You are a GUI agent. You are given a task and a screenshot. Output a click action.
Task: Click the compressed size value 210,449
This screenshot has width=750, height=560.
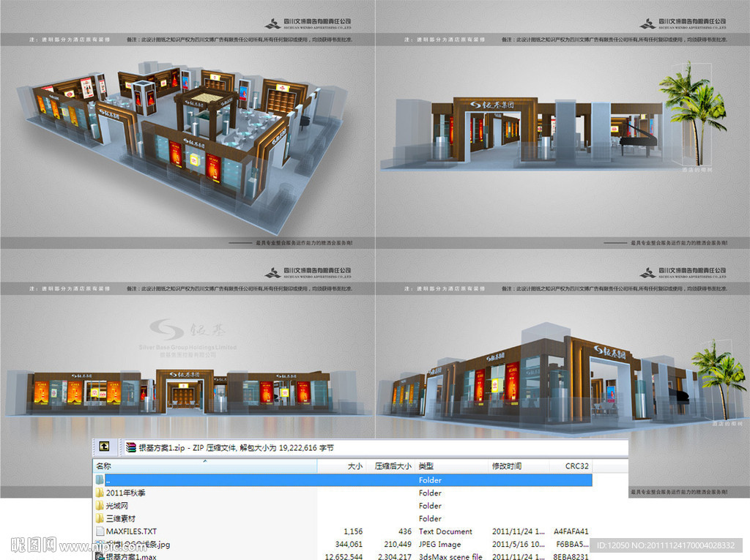(398, 544)
